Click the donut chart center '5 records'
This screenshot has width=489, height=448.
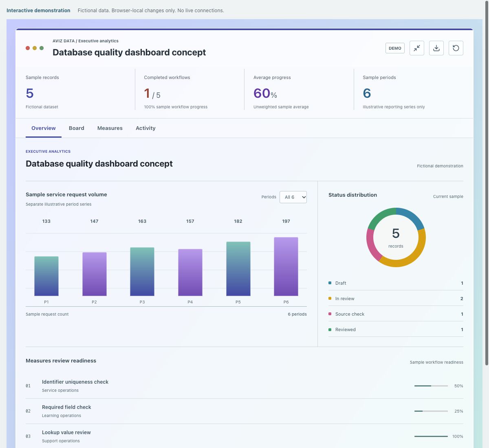[x=396, y=237]
